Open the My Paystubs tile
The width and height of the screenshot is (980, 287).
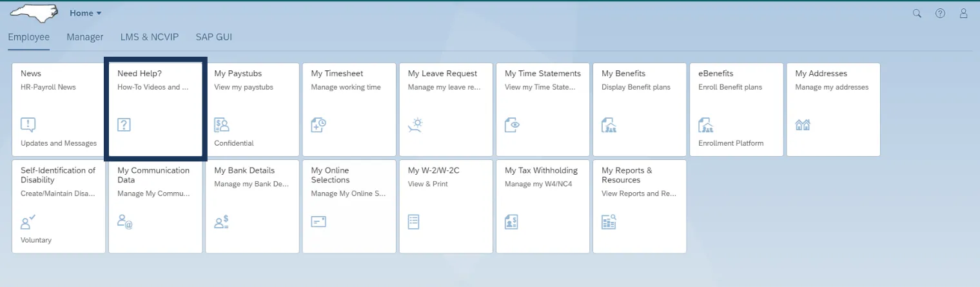252,109
